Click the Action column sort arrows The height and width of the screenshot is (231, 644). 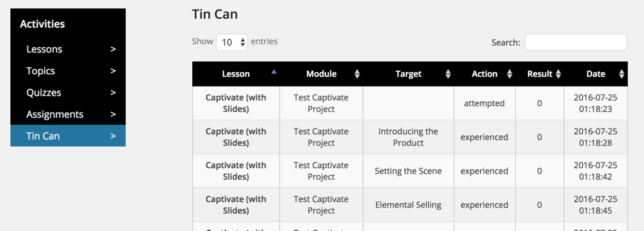[x=509, y=74]
